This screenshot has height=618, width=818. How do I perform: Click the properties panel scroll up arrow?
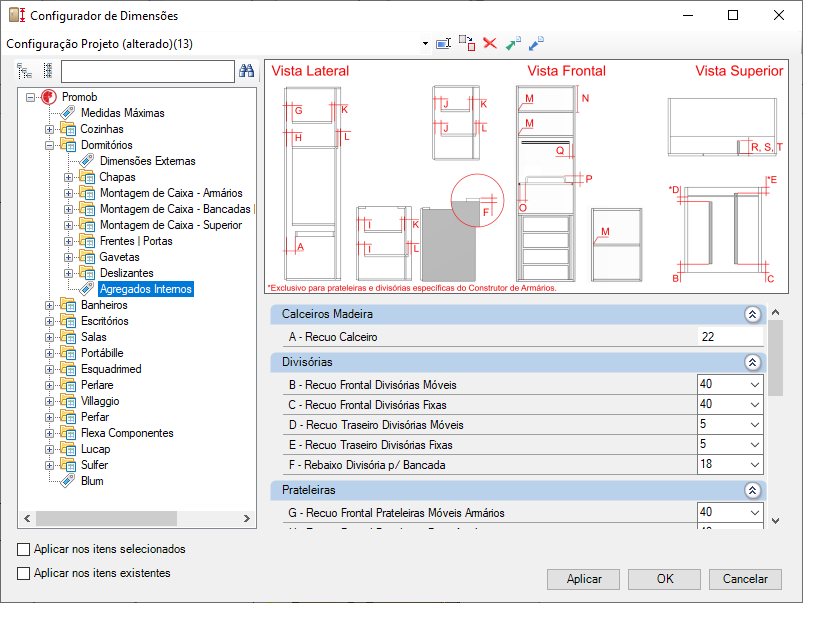point(776,313)
